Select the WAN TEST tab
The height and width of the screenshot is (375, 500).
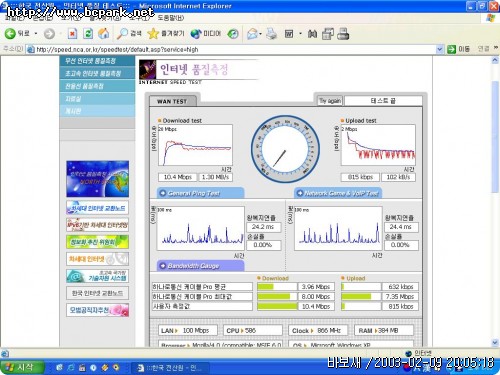(x=172, y=101)
